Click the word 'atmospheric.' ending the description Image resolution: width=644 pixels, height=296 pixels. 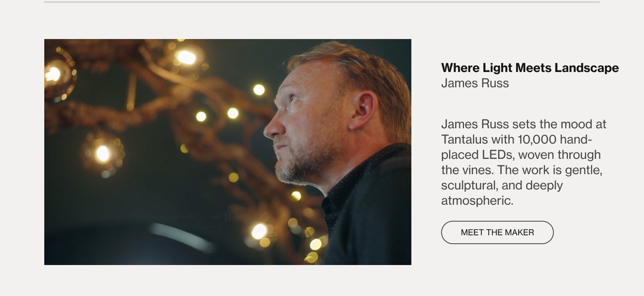[477, 201]
